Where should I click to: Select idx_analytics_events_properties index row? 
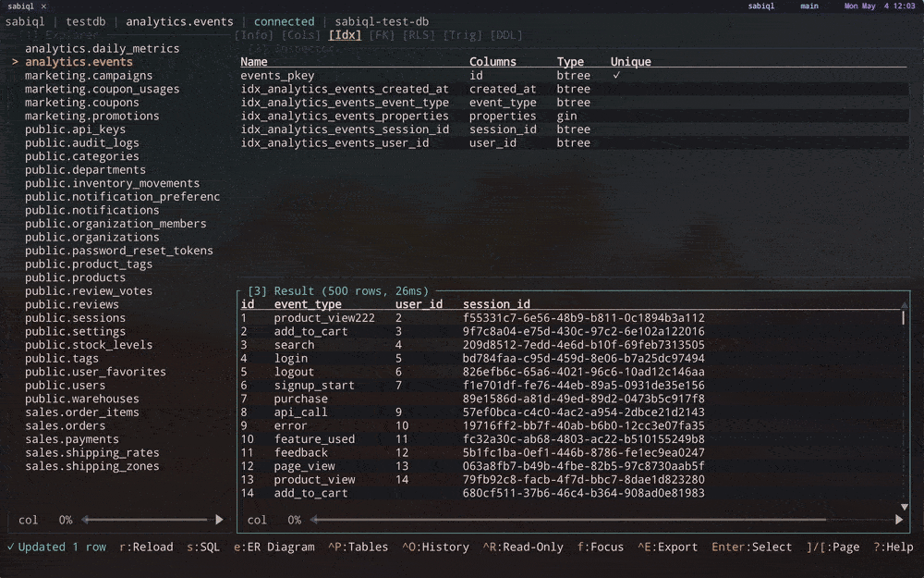tap(573, 116)
